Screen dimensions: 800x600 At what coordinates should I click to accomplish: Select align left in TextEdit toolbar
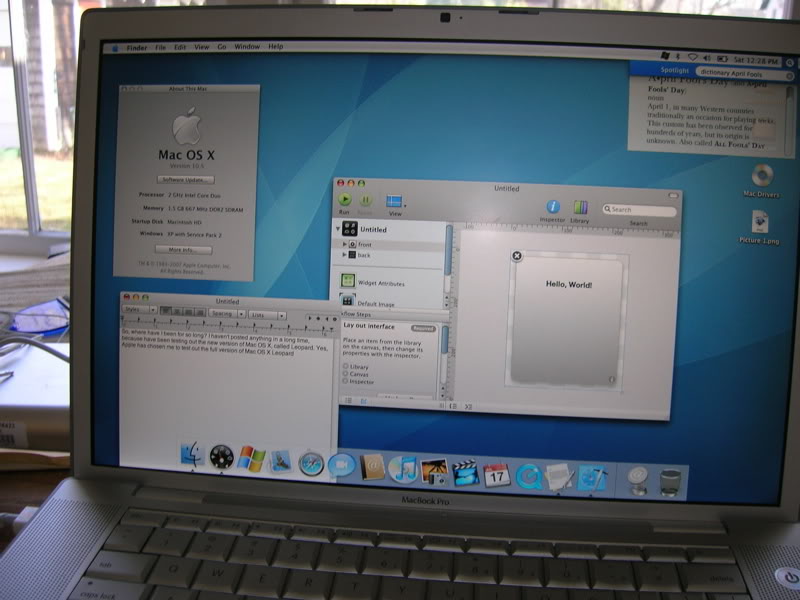(x=166, y=311)
